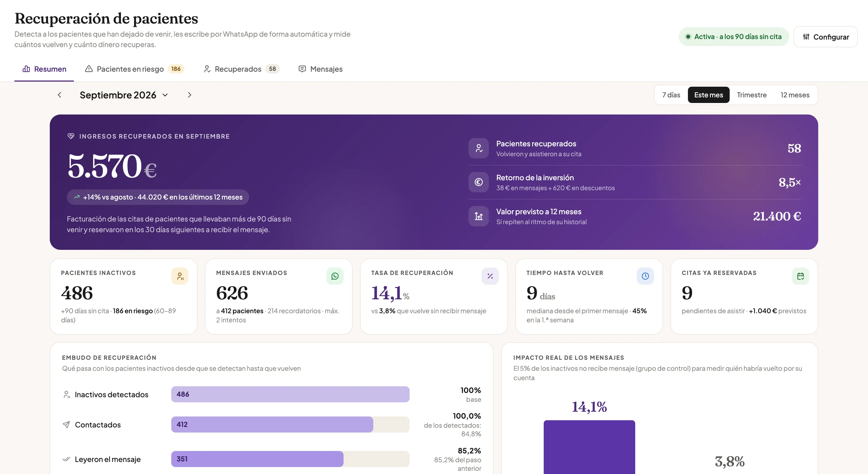Open the Recuperados tab
This screenshot has height=474, width=868.
[x=242, y=69]
